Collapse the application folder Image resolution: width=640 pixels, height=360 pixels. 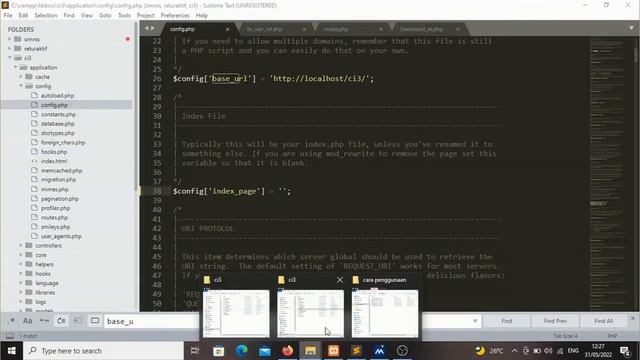pyautogui.click(x=15, y=67)
